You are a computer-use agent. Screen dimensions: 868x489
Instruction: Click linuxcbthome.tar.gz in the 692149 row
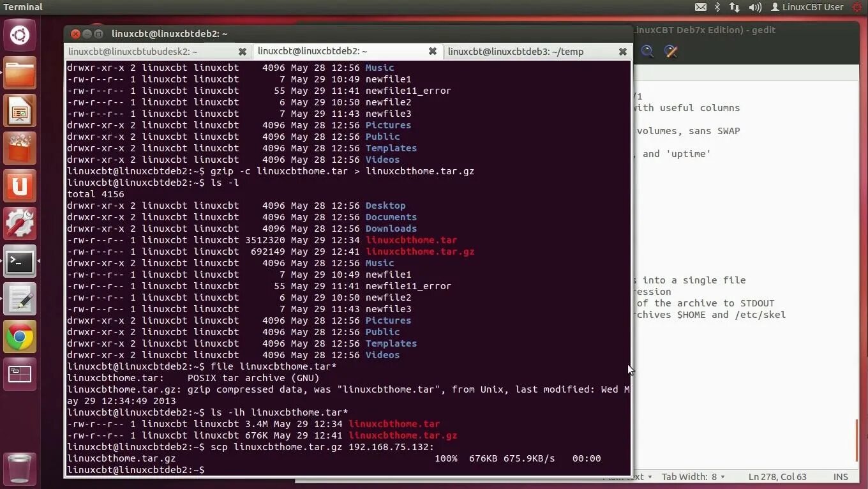420,252
